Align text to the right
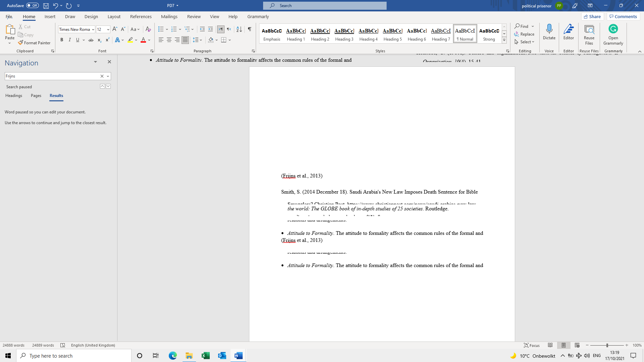The height and width of the screenshot is (362, 644). pyautogui.click(x=177, y=40)
